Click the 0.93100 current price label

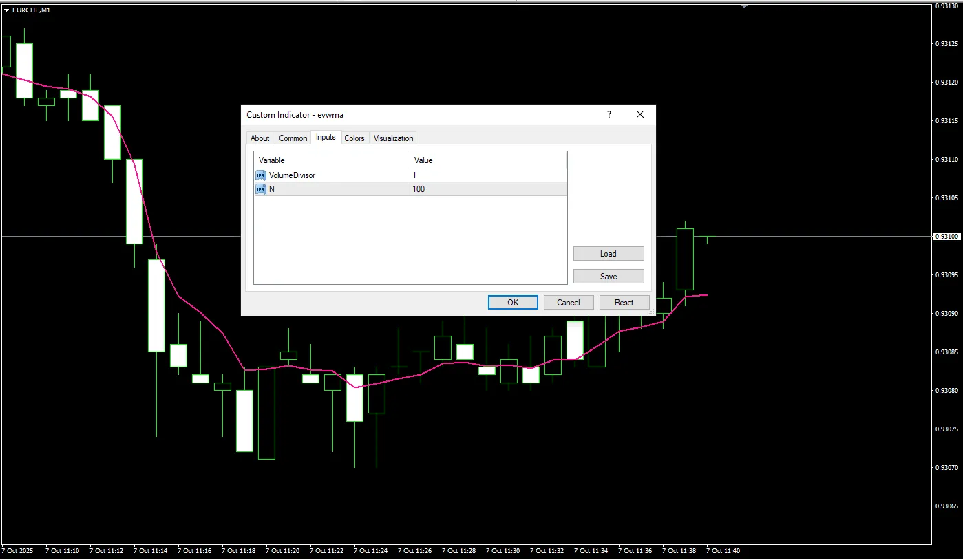(x=946, y=237)
